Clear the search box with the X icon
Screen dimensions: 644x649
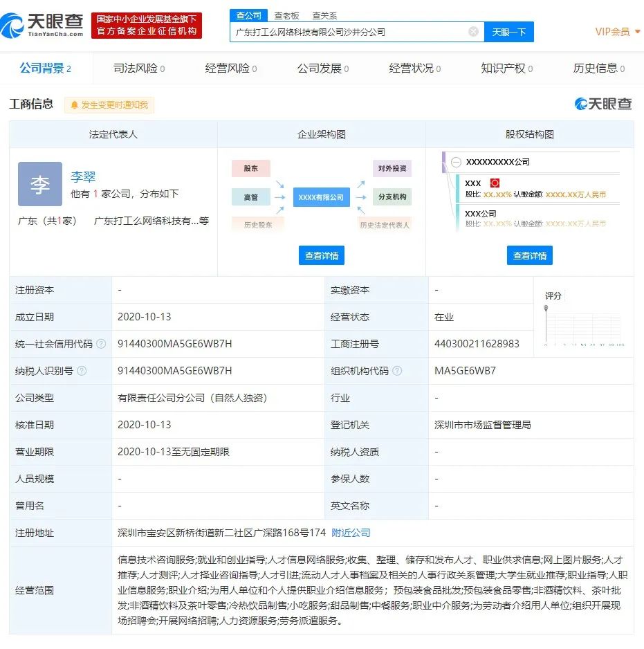473,32
